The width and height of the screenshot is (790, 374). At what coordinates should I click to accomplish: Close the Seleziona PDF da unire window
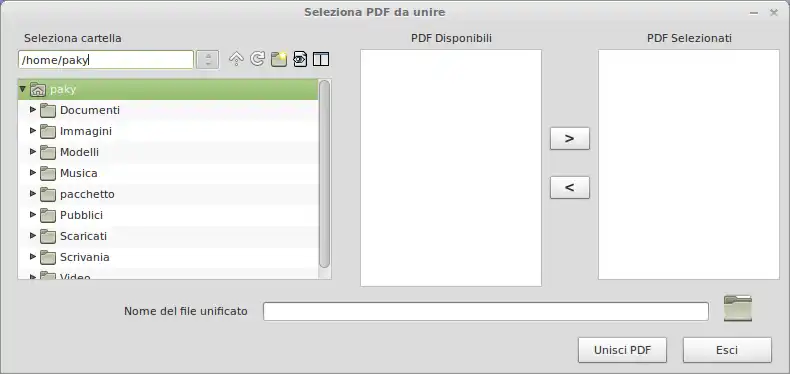tap(774, 13)
